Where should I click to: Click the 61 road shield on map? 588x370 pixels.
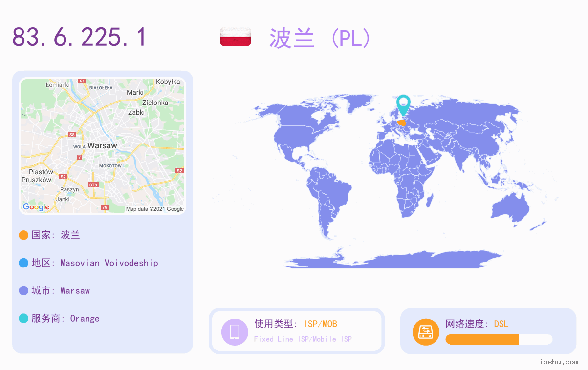coord(82,81)
